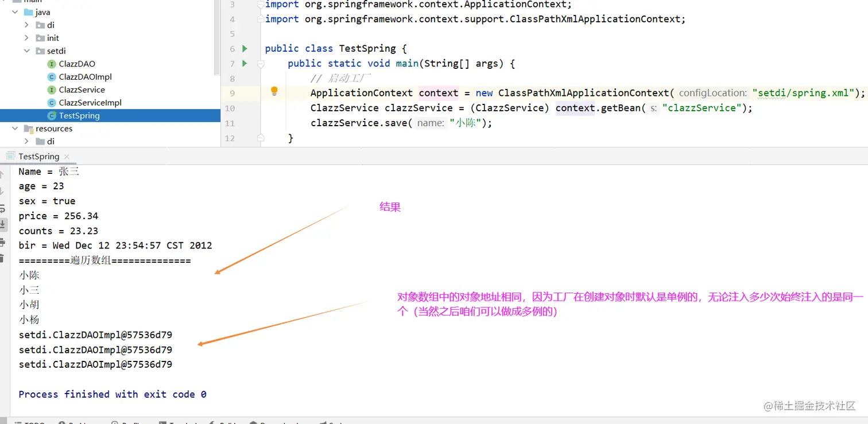Select the TestSpring file name in tree

(x=79, y=116)
